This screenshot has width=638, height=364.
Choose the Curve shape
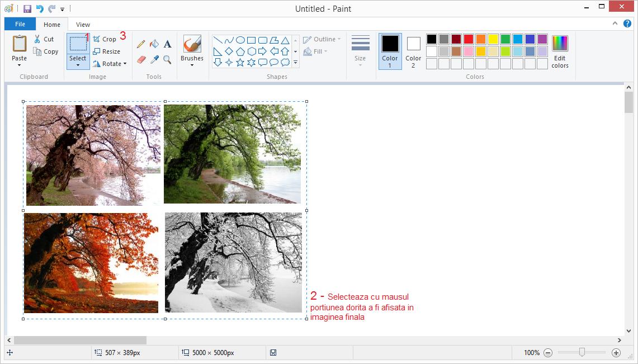(x=229, y=40)
